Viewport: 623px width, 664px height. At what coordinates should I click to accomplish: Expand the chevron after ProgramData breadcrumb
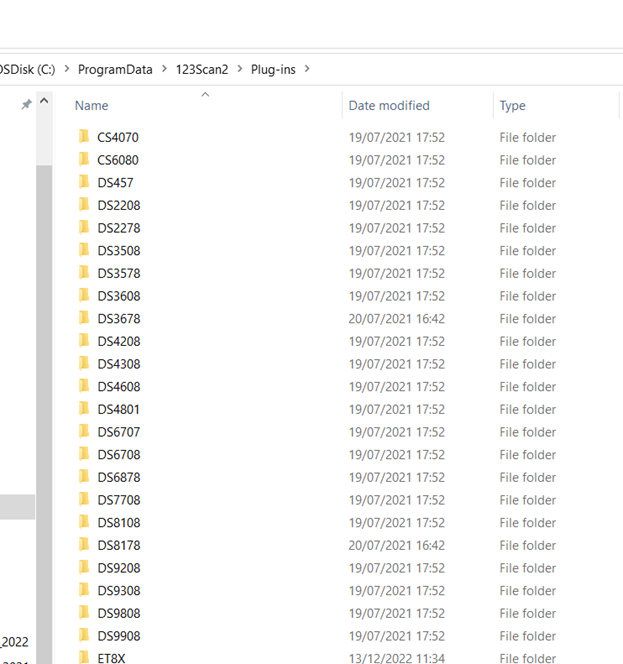(x=164, y=69)
